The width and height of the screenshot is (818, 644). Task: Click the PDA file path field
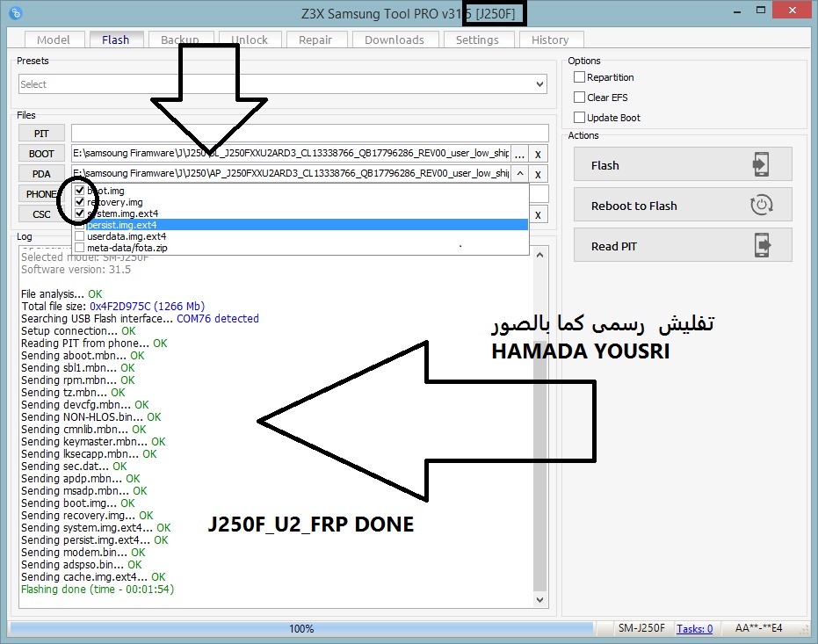[x=291, y=174]
